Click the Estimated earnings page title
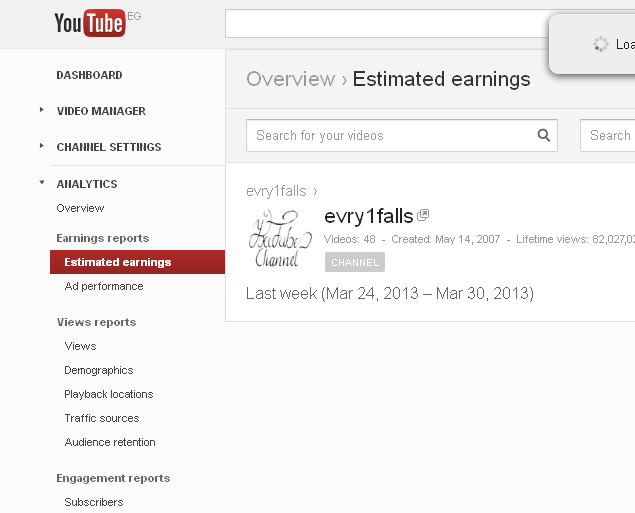Image resolution: width=635 pixels, height=513 pixels. coord(441,79)
